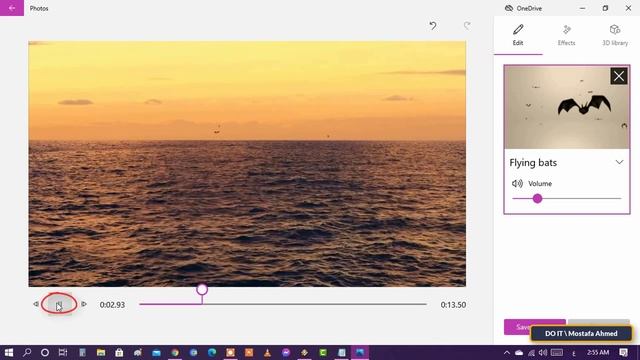The height and width of the screenshot is (360, 640).
Task: Open the 3D library tab
Action: (x=615, y=35)
